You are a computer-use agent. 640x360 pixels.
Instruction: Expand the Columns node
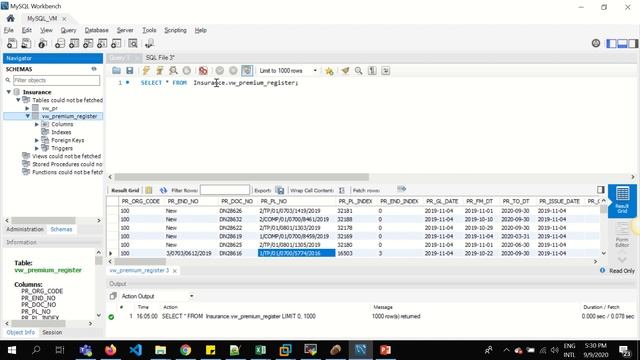coord(37,124)
